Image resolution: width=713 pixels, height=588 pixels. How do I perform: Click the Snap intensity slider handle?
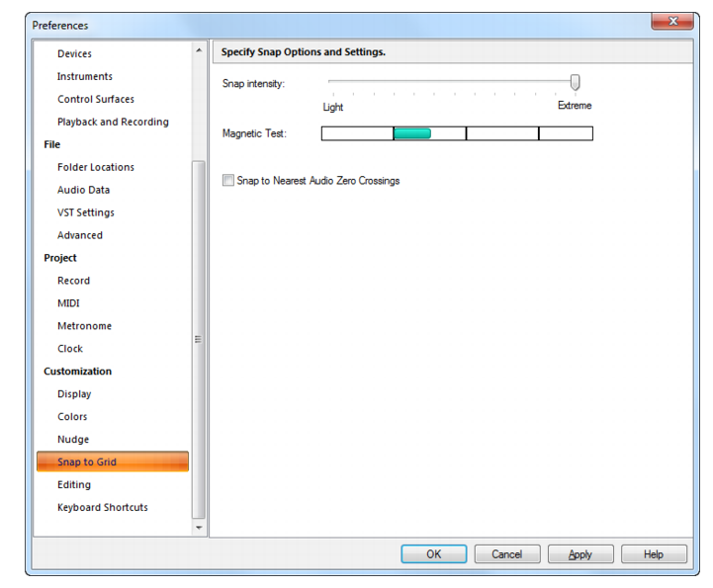coord(575,83)
